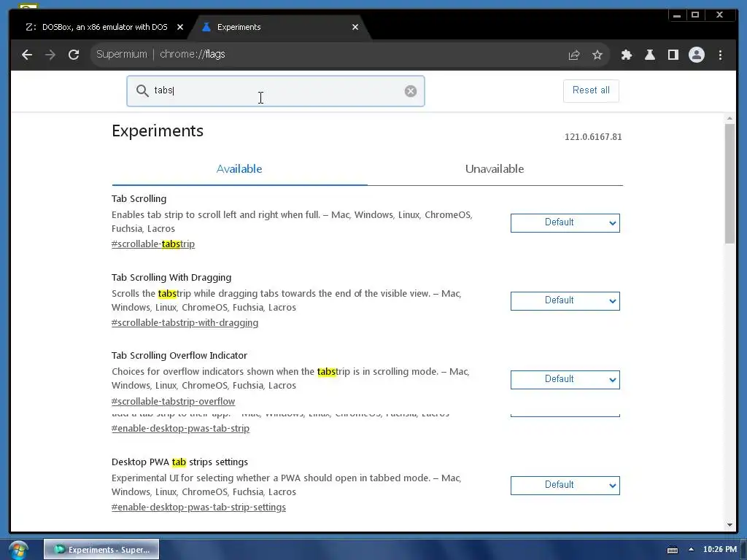
Task: Go back using the browser back arrow
Action: point(27,55)
